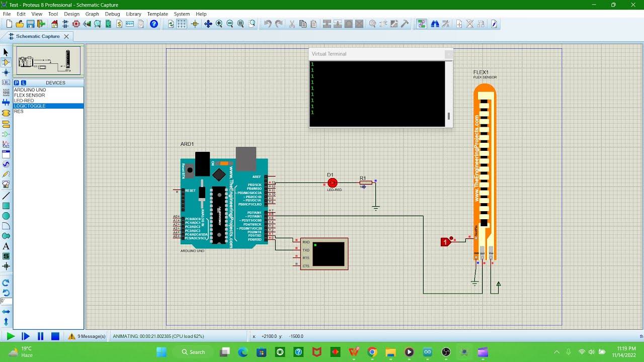Click the Electrical Rules Check lightning icon
The width and height of the screenshot is (644, 362).
coord(494,24)
